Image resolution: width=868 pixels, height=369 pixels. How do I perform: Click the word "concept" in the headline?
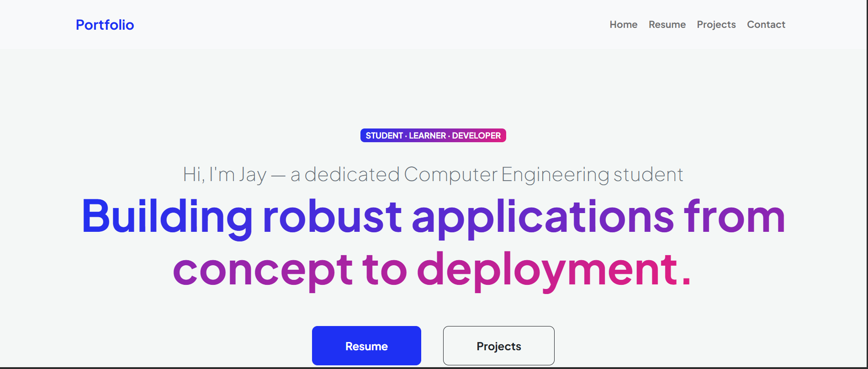[263, 270]
